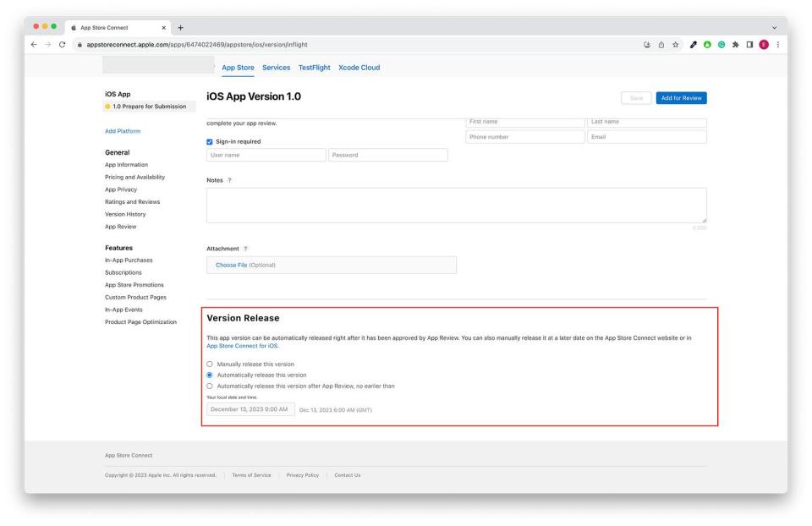Open the teal C extension

(721, 45)
